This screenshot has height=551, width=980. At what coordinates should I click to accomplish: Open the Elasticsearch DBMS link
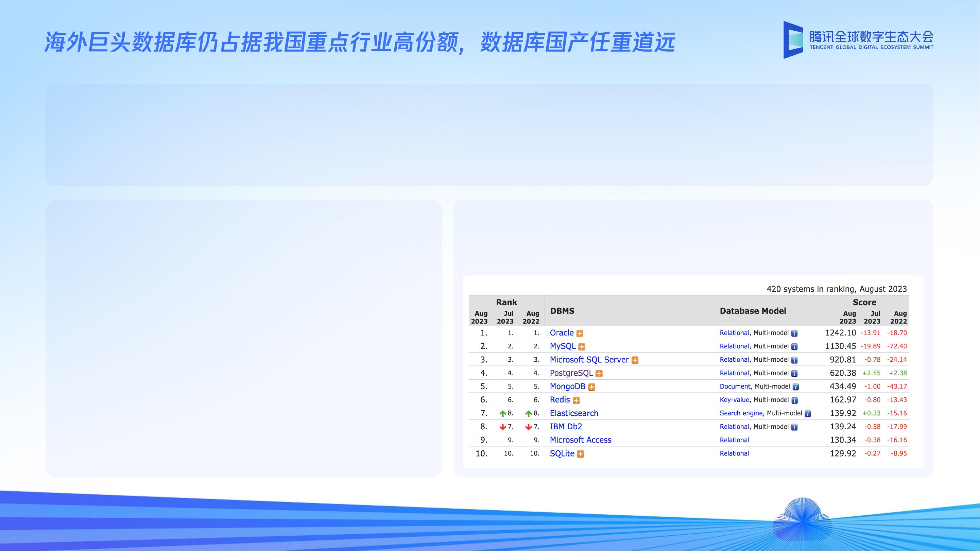[x=574, y=413]
